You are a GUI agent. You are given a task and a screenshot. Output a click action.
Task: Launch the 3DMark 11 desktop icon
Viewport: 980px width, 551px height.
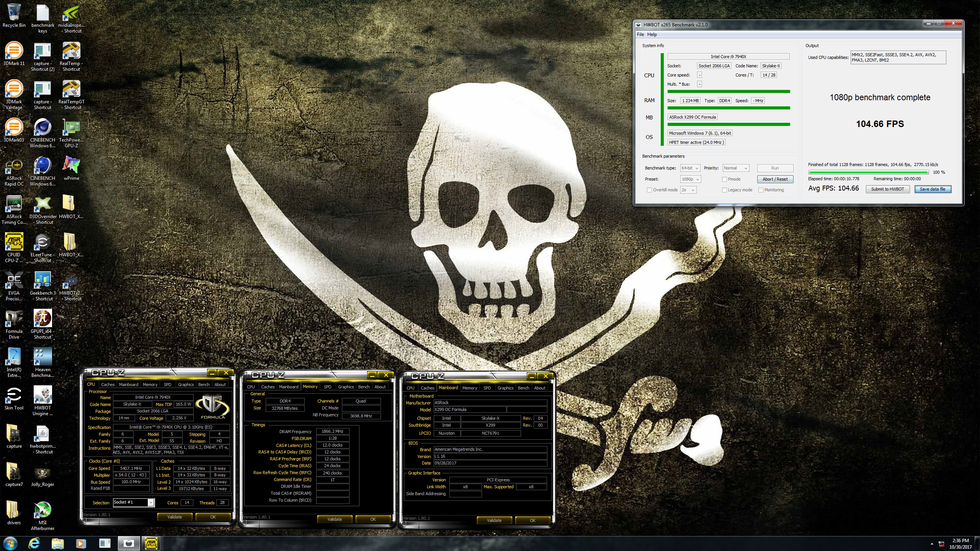coord(14,54)
